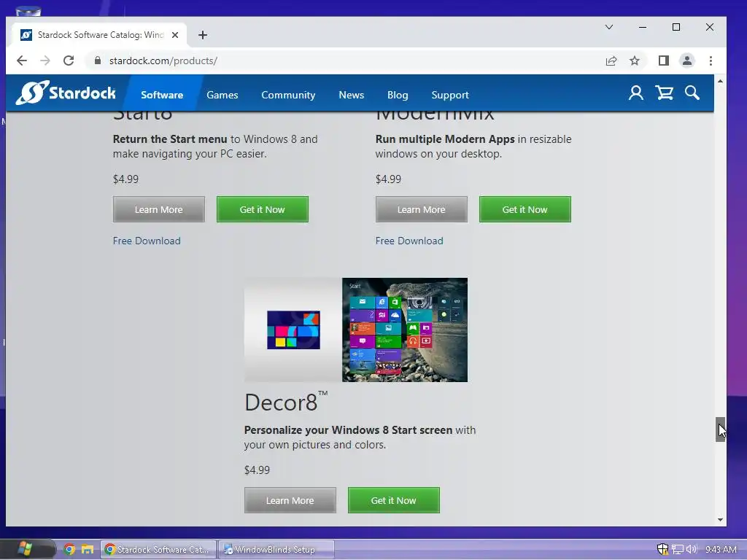Viewport: 747px width, 560px height.
Task: Click the Decor8 product title
Action: [286, 402]
